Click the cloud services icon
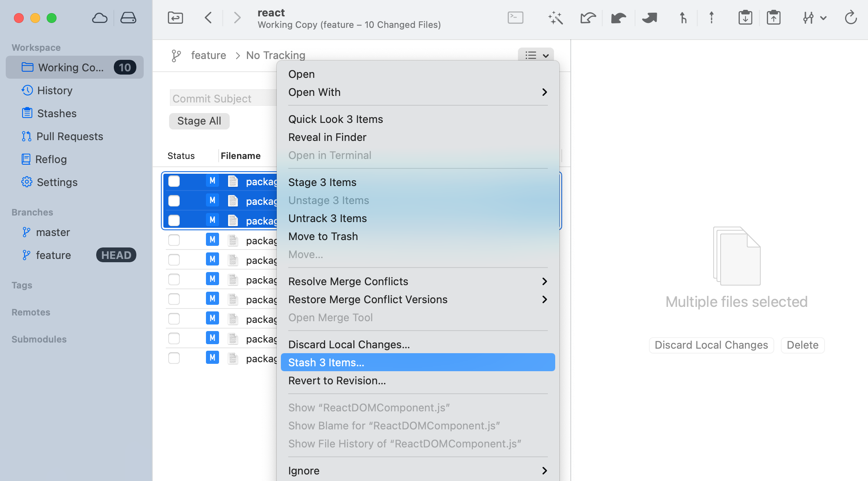This screenshot has width=868, height=481. pyautogui.click(x=99, y=18)
